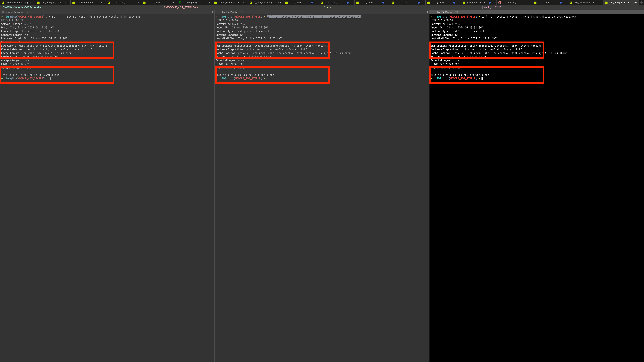Select the ~ (-zsh) tab labeled ⌘4
The image size is (644, 362).
click(x=124, y=2)
